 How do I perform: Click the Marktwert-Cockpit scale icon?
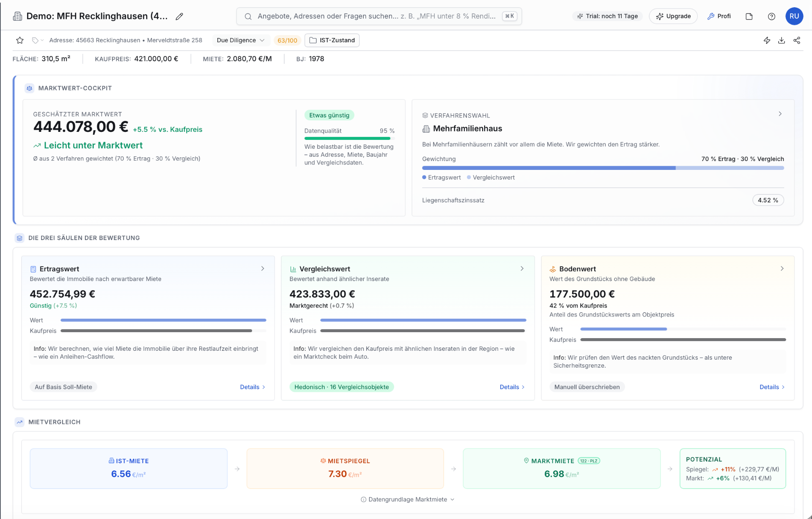pos(29,88)
